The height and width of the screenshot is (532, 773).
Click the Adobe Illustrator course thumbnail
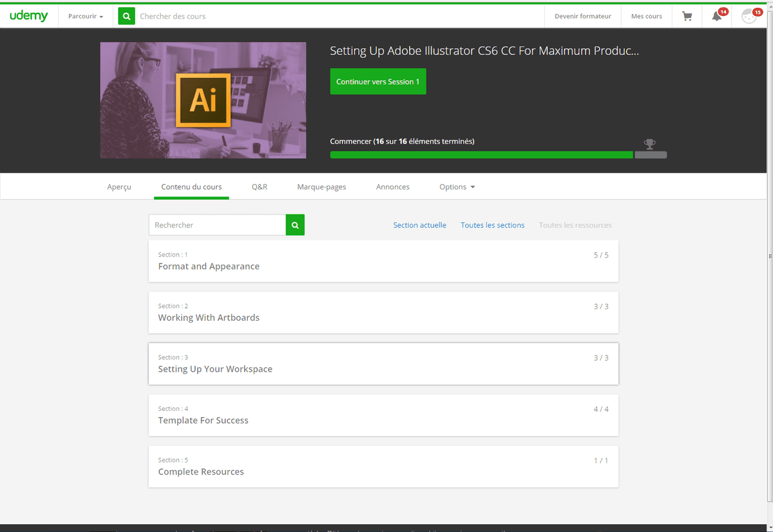coord(203,100)
